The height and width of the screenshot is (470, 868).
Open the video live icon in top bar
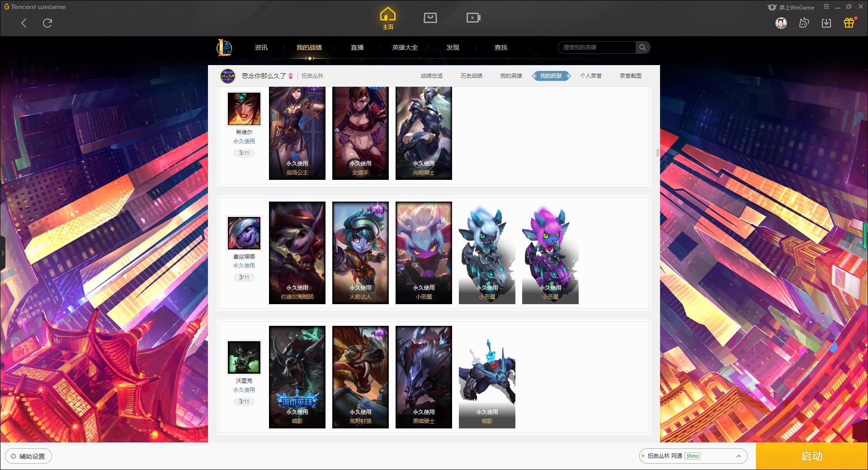pos(473,18)
